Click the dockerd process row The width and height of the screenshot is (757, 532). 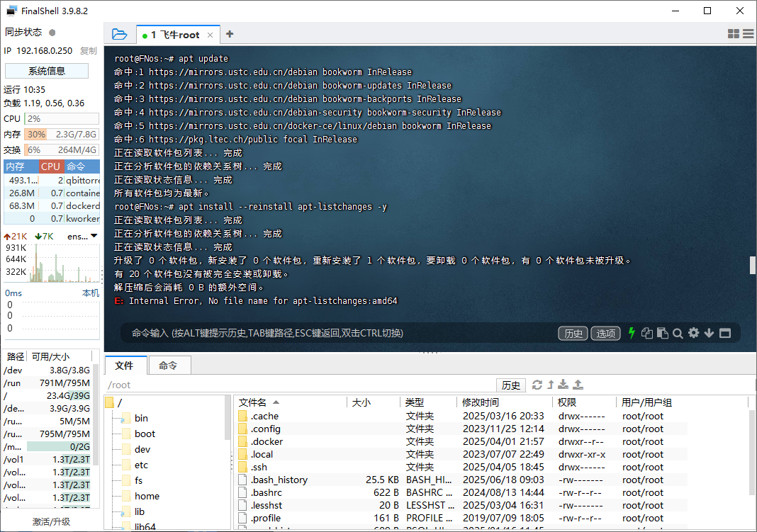tap(52, 205)
